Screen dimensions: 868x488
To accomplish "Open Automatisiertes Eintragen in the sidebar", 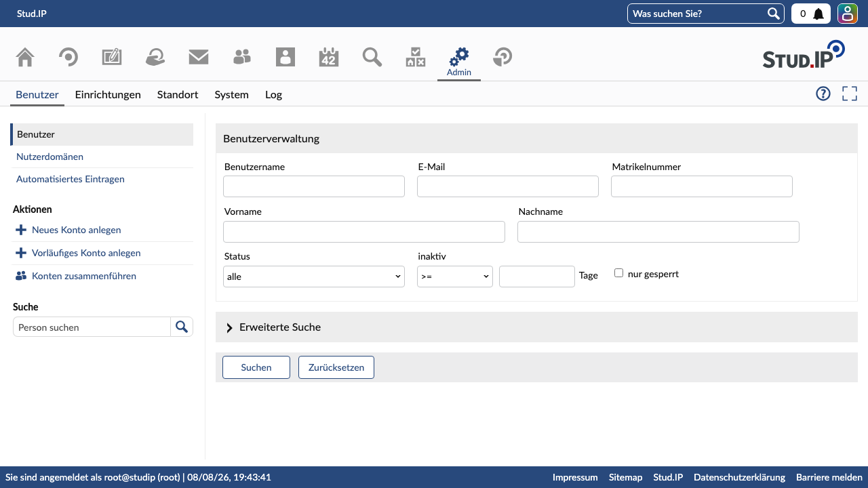I will (71, 179).
